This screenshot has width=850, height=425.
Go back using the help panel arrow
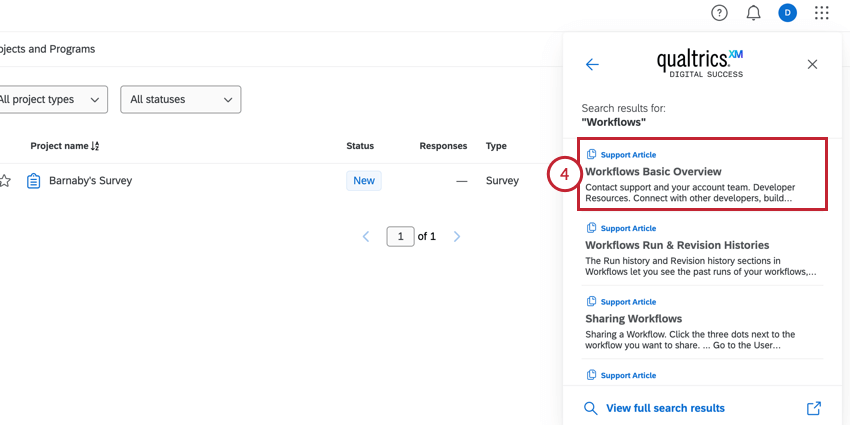(592, 64)
